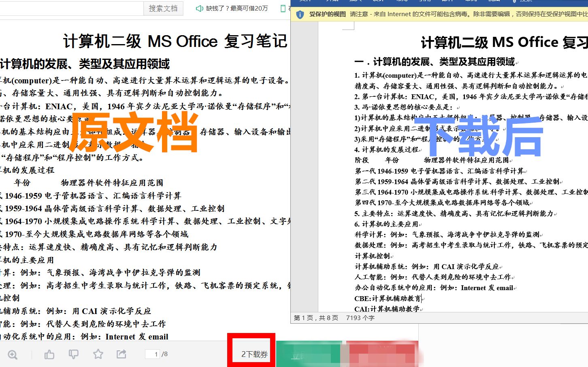Click the thumbs-down dislike icon
This screenshot has width=588, height=367.
click(x=73, y=354)
